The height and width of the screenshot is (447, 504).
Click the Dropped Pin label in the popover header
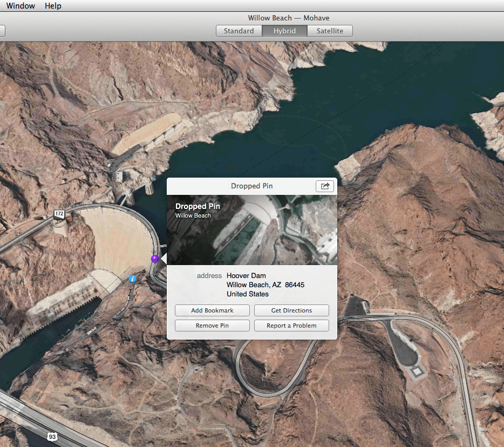coord(251,186)
